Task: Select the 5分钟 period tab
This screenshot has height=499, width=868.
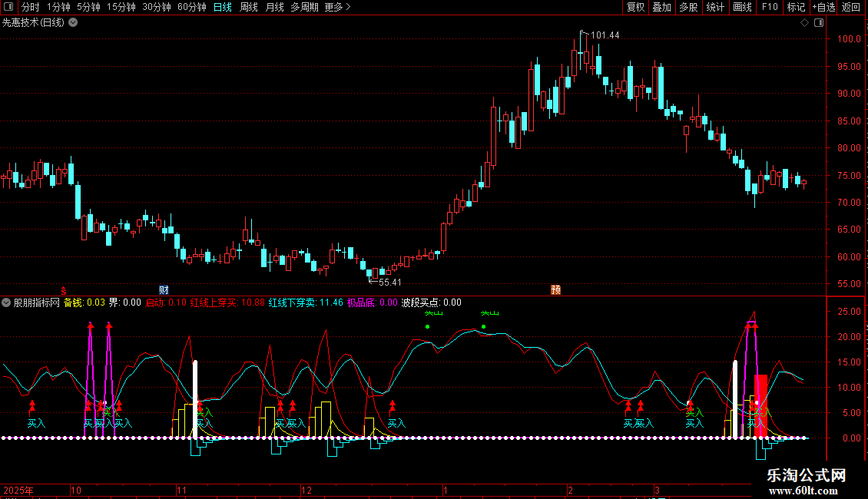Action: pos(88,7)
